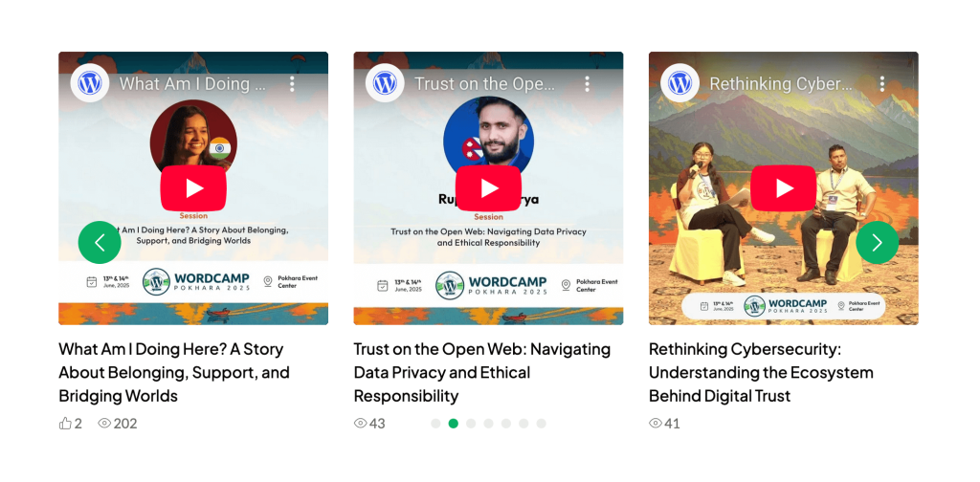Click WordPress channel logo on first video
The height and width of the screenshot is (482, 980).
pos(90,83)
